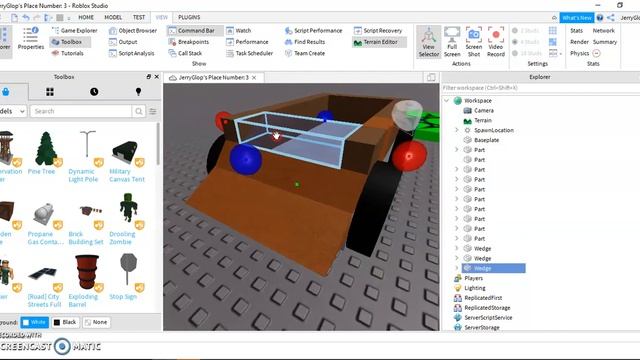Open Script Recovery
The height and width of the screenshot is (360, 640).
(x=378, y=31)
